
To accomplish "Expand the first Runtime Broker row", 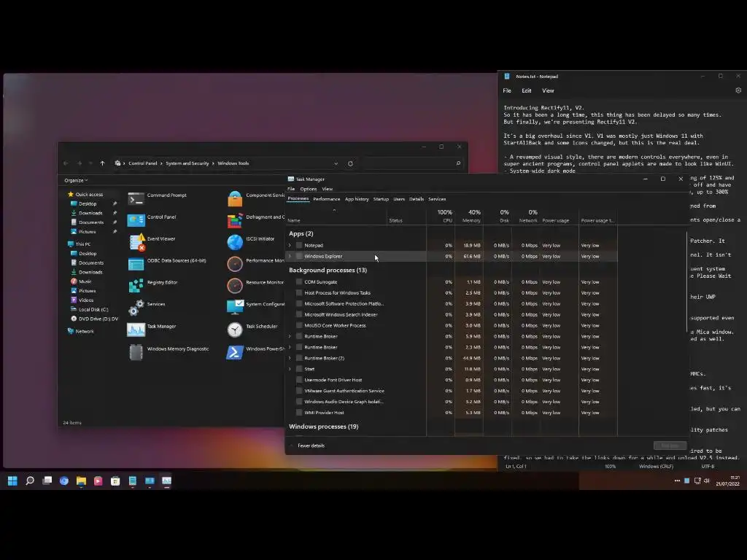I will [290, 336].
